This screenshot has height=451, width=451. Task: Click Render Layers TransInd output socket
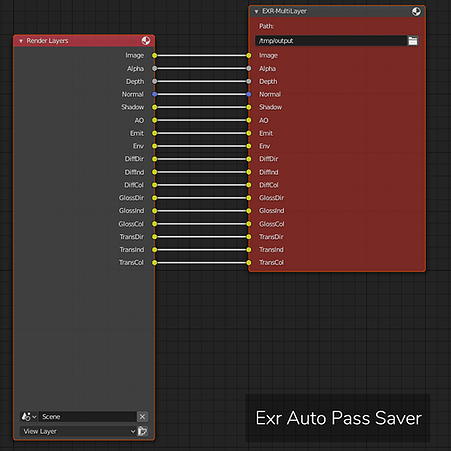[154, 250]
